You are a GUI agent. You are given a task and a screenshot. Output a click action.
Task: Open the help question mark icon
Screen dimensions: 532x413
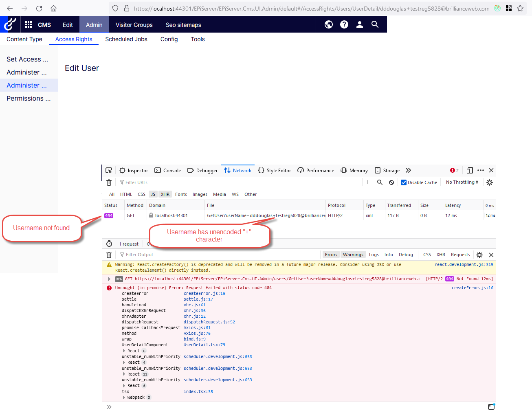344,25
